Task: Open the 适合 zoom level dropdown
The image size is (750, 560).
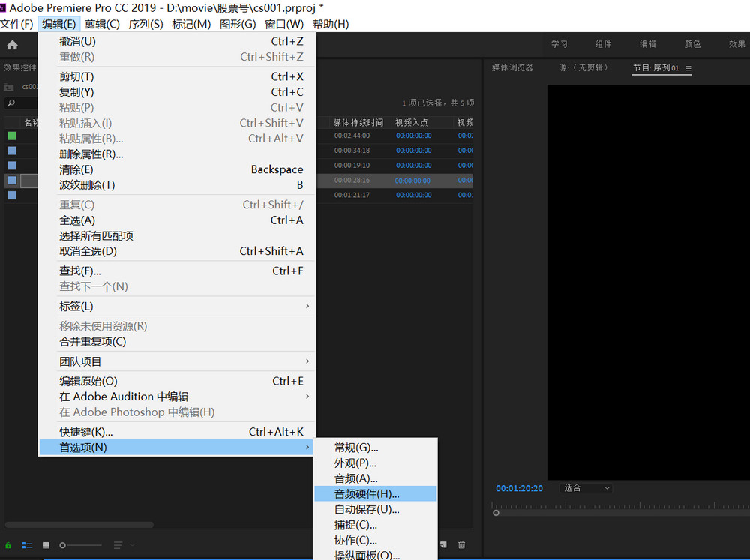Action: (586, 488)
